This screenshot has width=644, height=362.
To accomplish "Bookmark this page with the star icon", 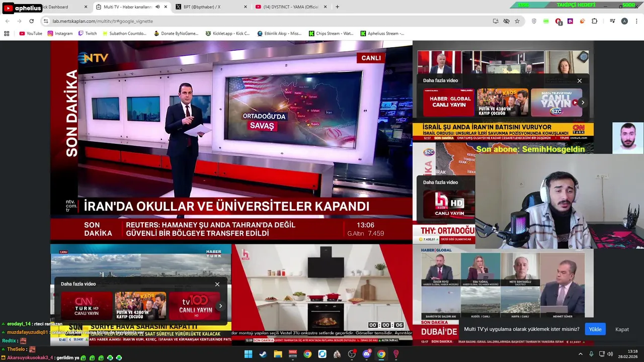I will click(517, 21).
